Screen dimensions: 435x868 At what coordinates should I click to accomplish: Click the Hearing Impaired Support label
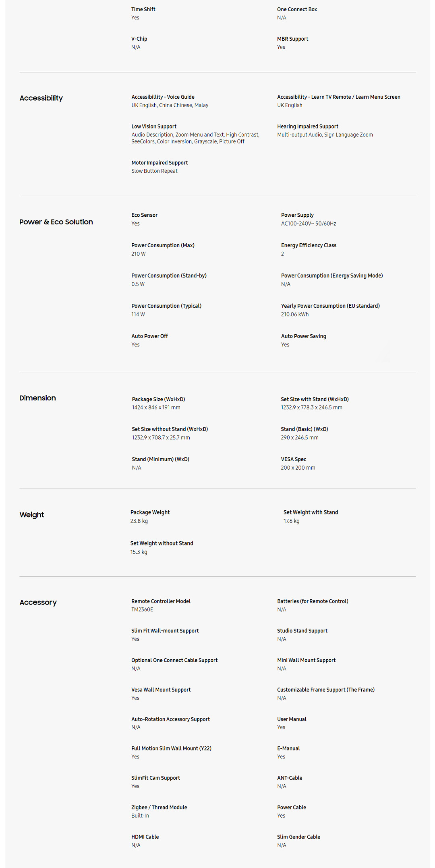point(307,126)
